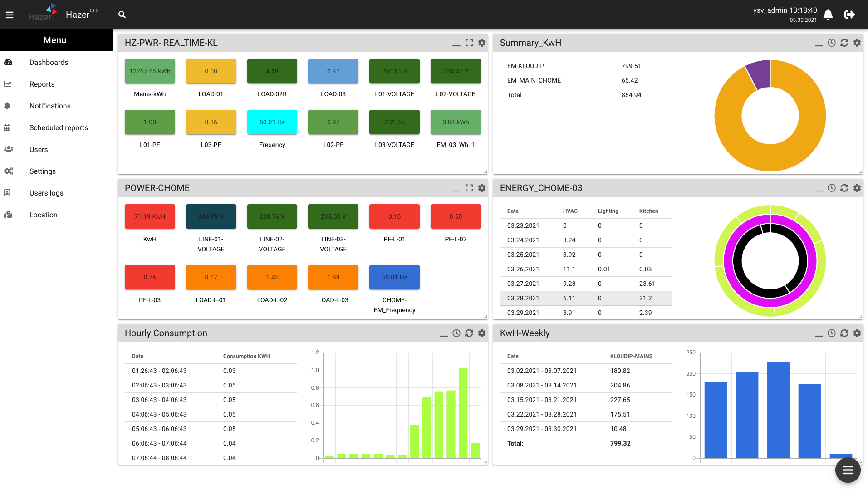Click the logout icon in header
868x490 pixels.
(850, 15)
